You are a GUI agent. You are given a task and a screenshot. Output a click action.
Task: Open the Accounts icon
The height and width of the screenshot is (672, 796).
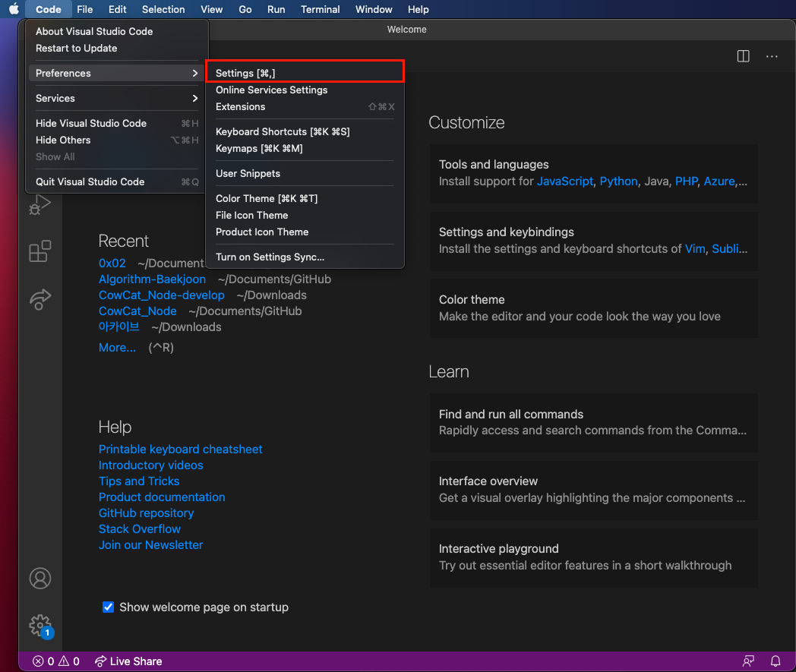tap(40, 578)
